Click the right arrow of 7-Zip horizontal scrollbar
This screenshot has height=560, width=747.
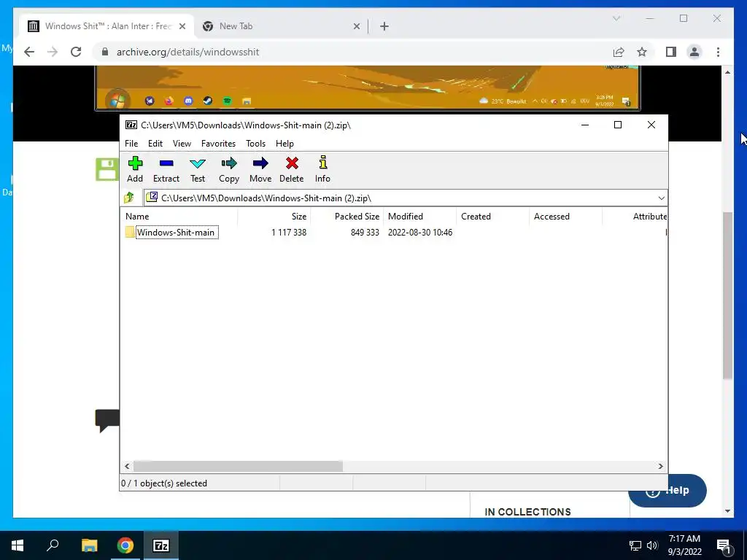[x=660, y=466]
